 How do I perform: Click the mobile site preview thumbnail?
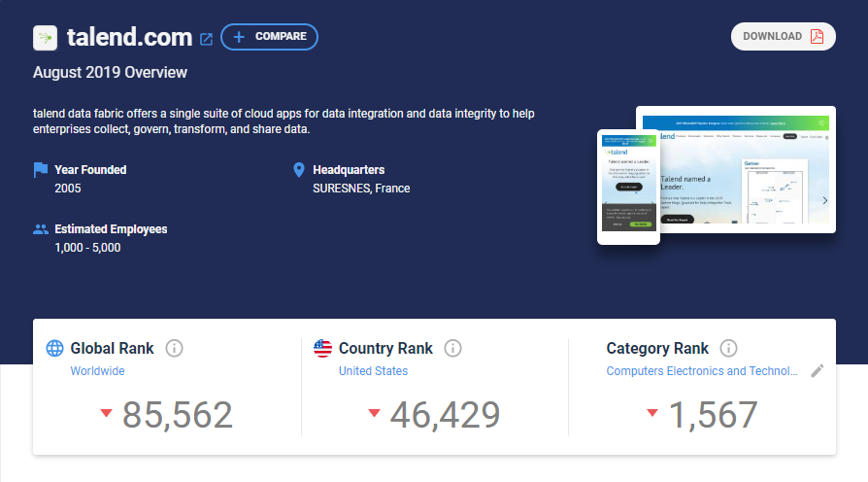click(628, 187)
